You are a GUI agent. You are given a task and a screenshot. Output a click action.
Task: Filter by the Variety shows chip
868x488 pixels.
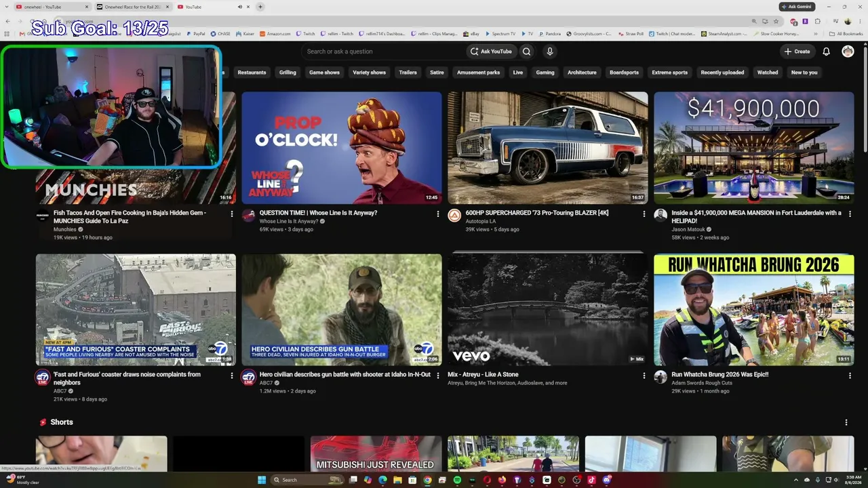tap(369, 73)
